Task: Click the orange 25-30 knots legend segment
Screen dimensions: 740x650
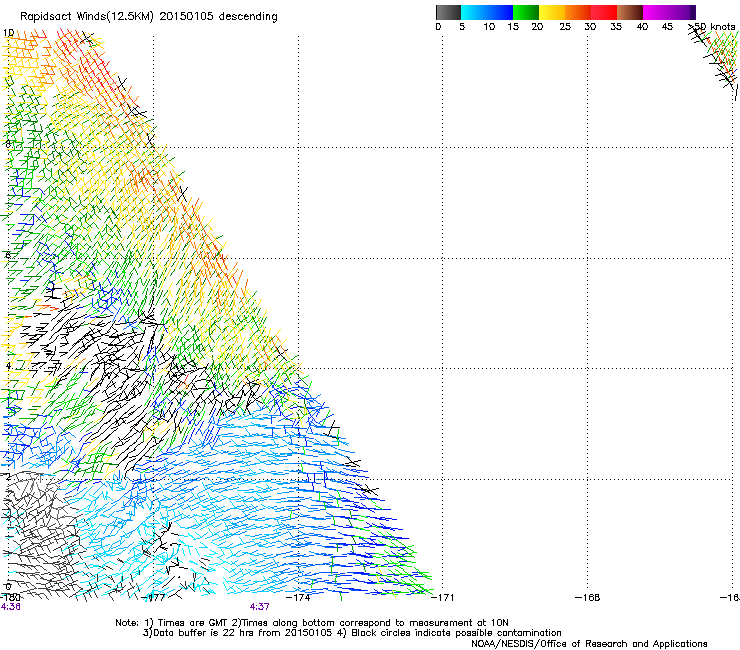Action: (578, 12)
